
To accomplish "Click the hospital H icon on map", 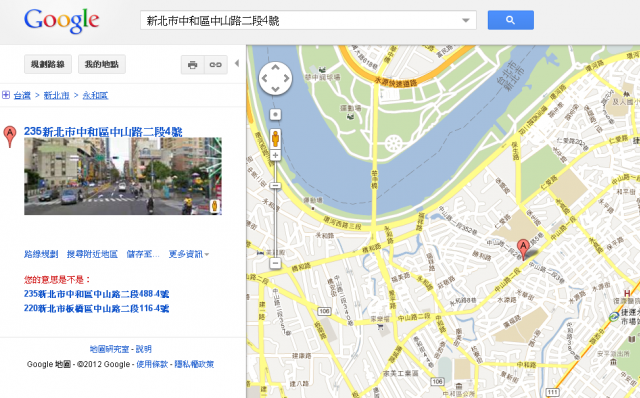I will 627,293.
